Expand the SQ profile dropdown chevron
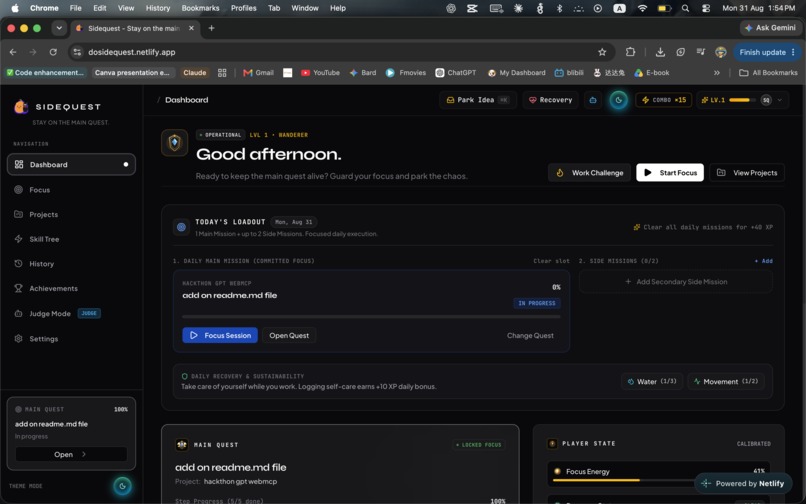 tap(780, 100)
